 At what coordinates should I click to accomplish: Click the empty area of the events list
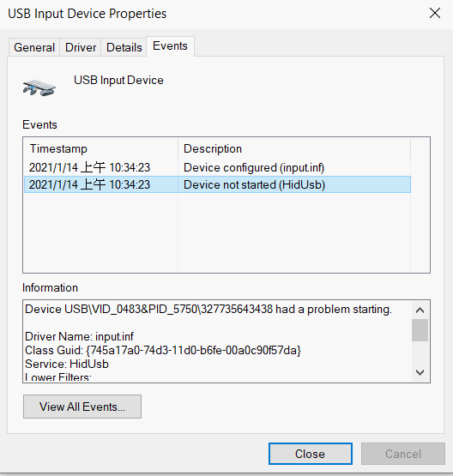coord(217,232)
